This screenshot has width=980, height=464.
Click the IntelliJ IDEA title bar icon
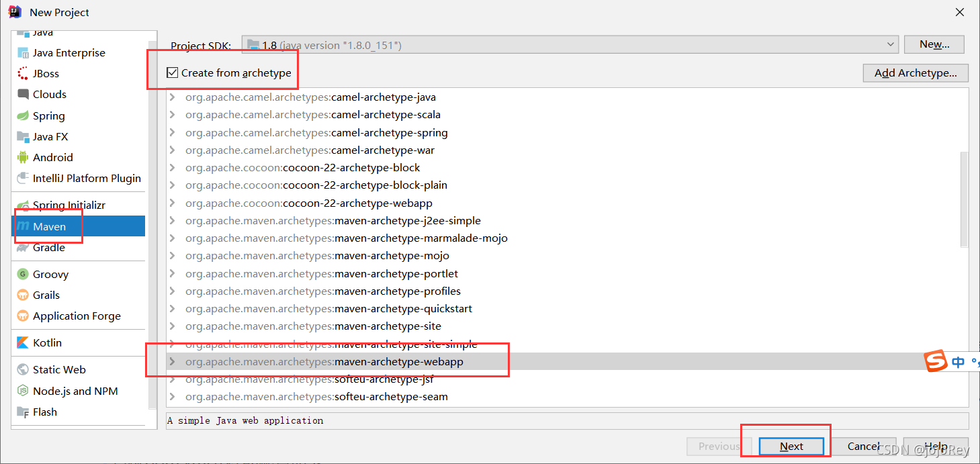[15, 11]
